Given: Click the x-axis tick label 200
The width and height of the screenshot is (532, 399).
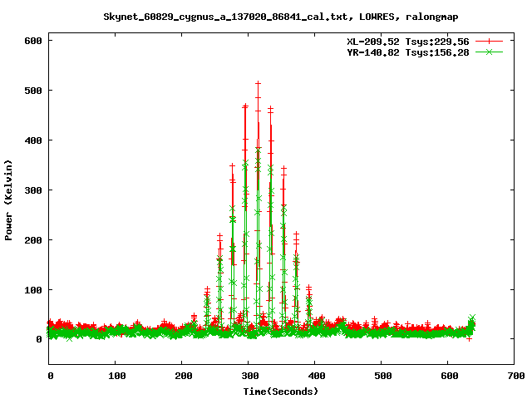Looking at the screenshot, I should [183, 376].
